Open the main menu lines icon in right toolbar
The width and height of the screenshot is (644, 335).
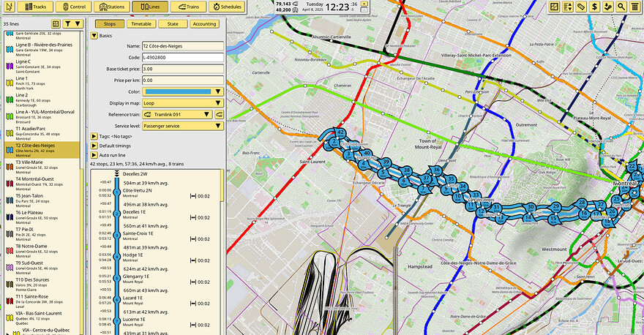point(634,7)
